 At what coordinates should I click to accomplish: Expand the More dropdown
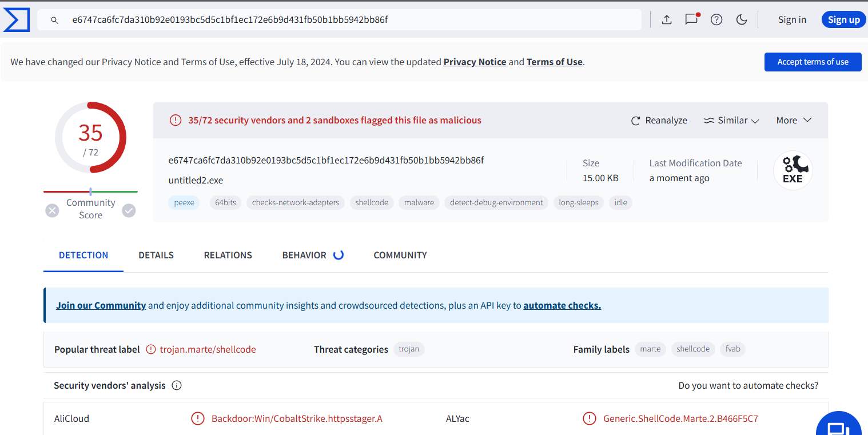coord(794,121)
